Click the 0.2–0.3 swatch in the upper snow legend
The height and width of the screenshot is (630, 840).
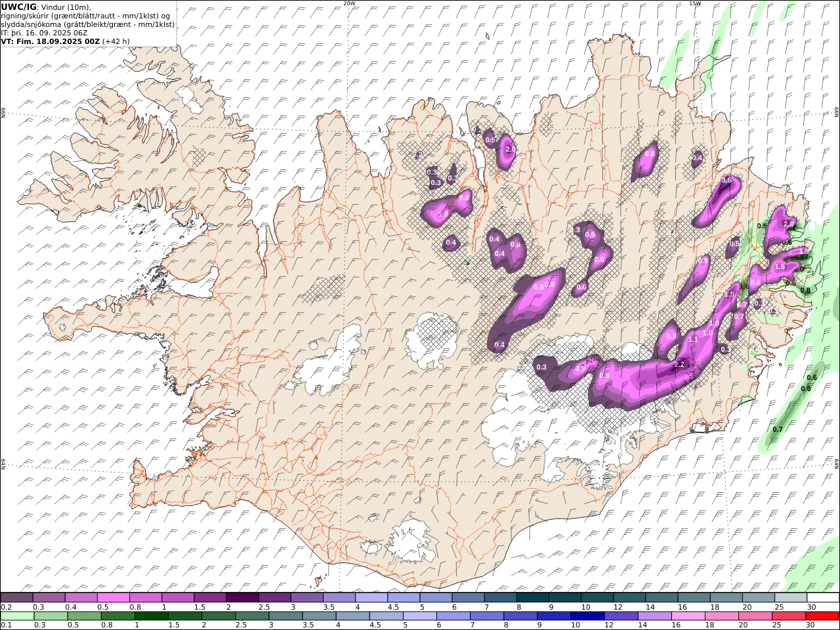click(x=17, y=598)
